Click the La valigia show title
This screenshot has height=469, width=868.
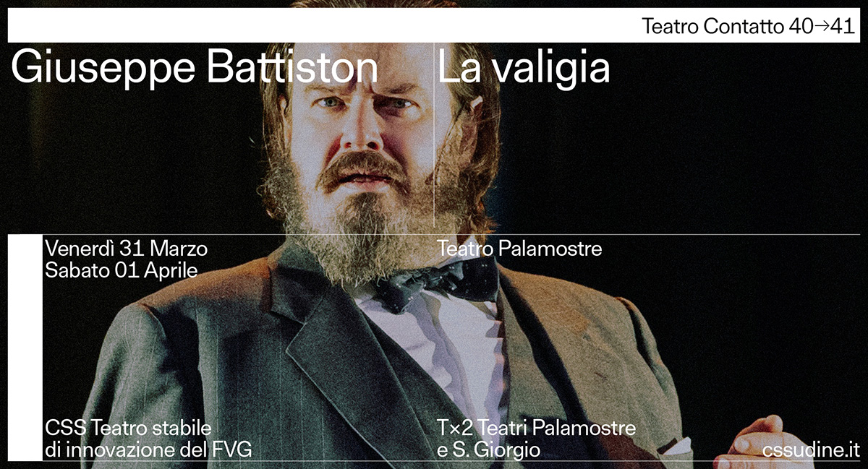(524, 68)
